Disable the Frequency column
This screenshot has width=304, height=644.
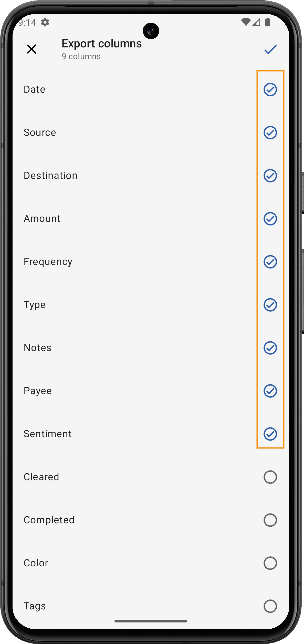point(270,262)
